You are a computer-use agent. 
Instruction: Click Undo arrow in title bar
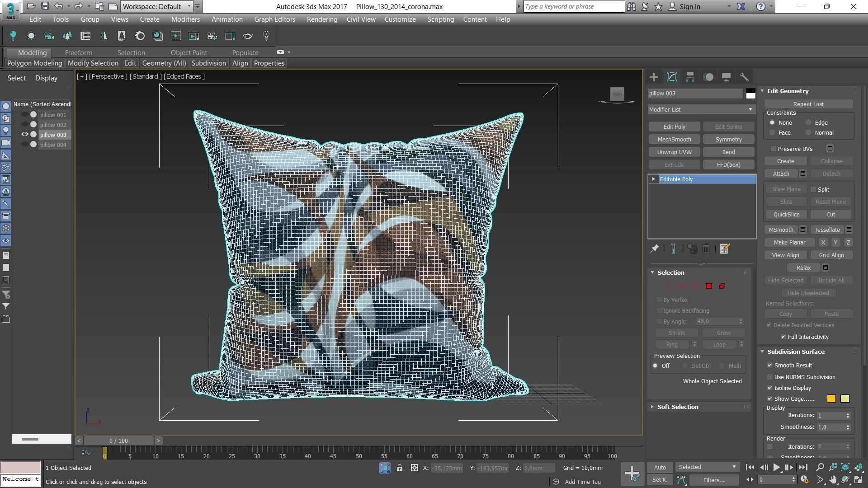pyautogui.click(x=58, y=6)
